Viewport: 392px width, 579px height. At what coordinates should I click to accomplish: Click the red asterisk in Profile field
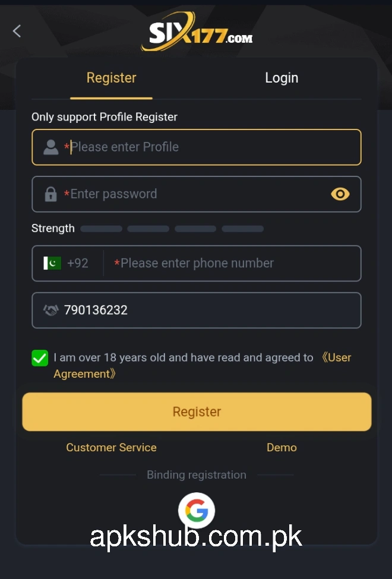67,147
